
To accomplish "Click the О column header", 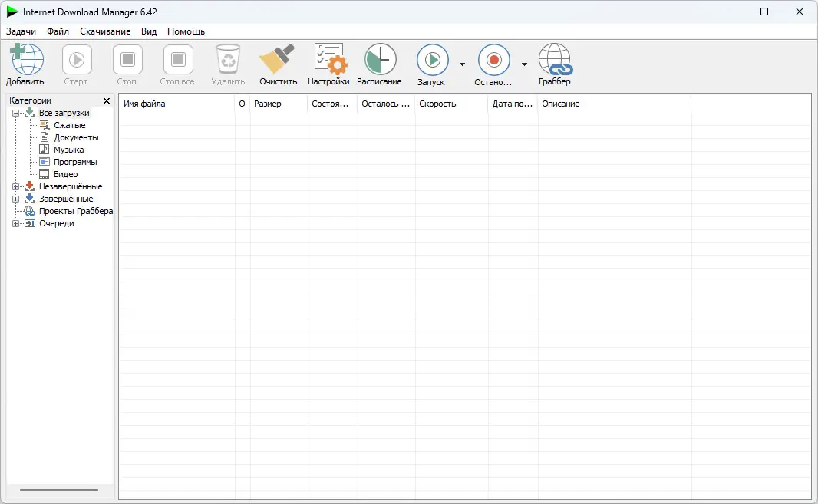I will (242, 104).
